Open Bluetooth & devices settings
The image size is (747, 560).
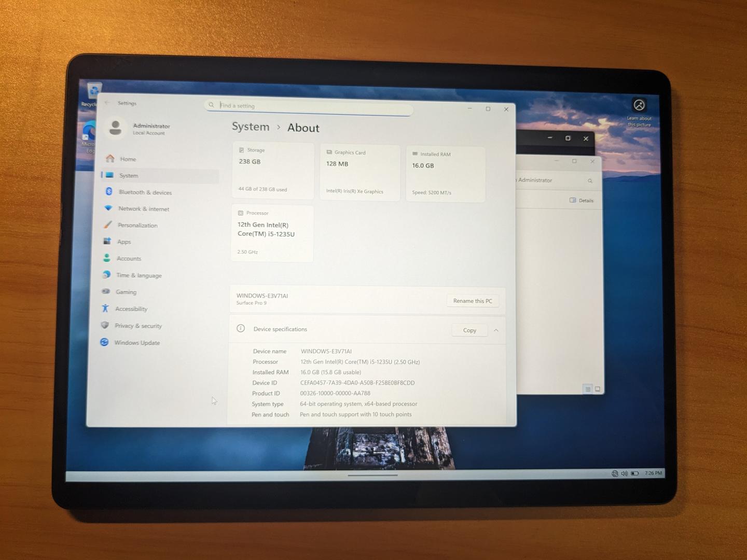145,192
